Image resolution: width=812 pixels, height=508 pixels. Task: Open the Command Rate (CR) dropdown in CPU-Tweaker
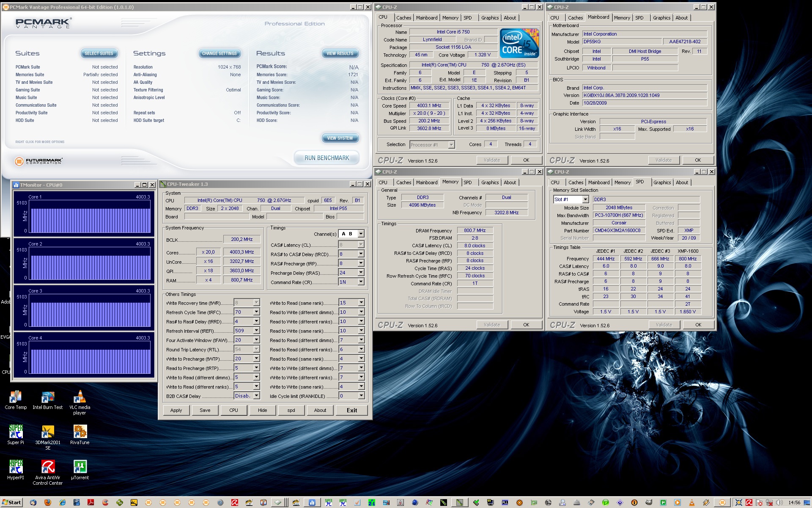[x=361, y=282]
